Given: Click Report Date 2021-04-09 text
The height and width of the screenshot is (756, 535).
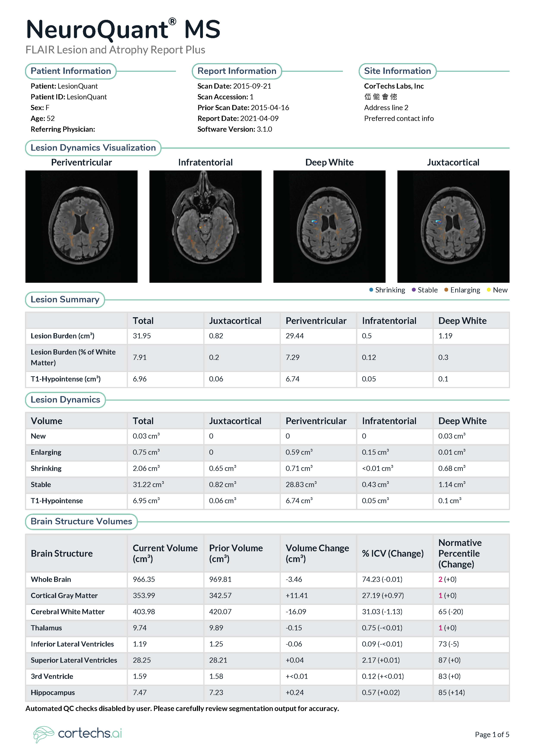Looking at the screenshot, I should point(238,119).
